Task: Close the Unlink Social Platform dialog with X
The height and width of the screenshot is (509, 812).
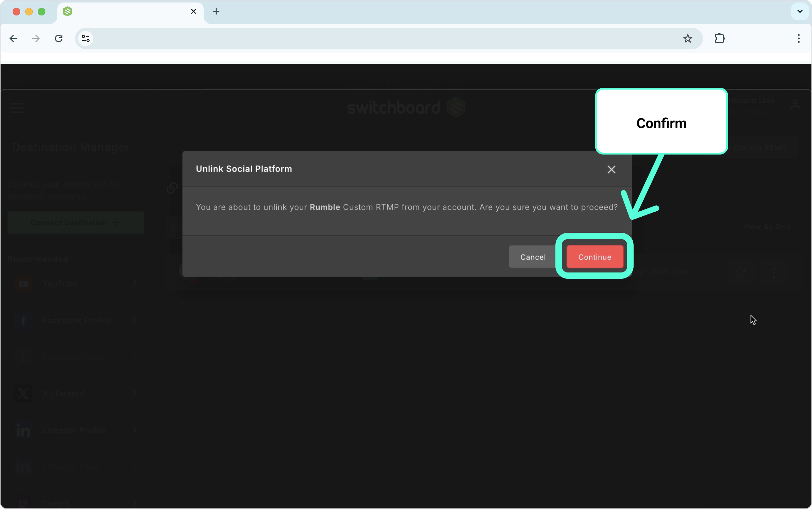Action: [611, 169]
